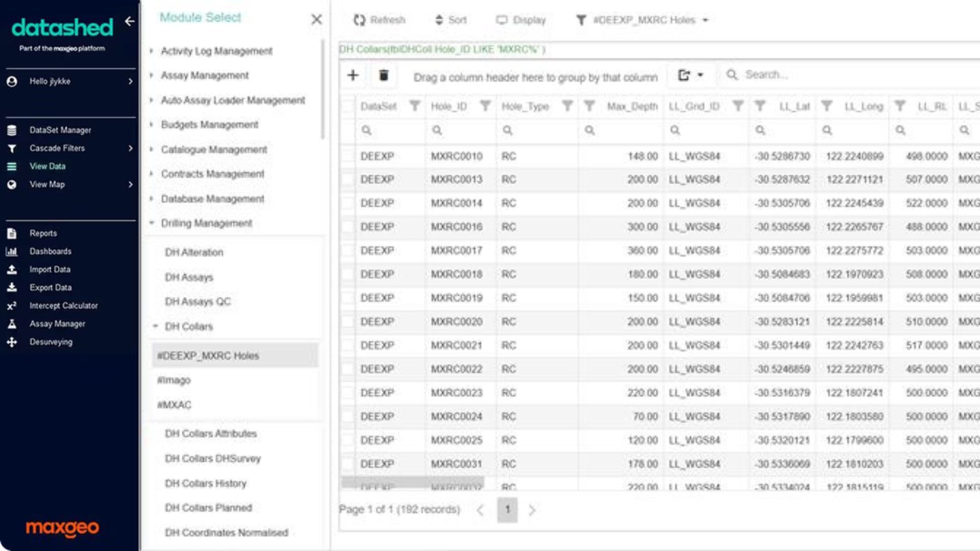
Task: Click the plus icon to add a record
Action: (x=353, y=76)
